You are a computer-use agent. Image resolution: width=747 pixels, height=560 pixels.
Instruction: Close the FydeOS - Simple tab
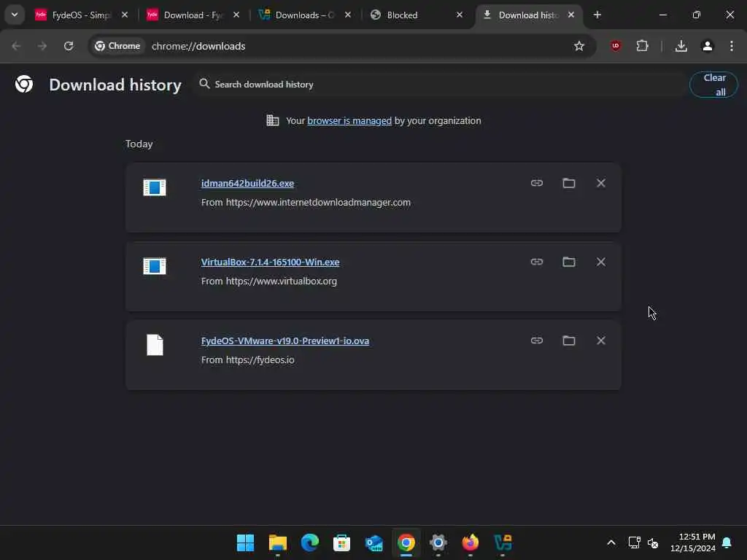124,15
